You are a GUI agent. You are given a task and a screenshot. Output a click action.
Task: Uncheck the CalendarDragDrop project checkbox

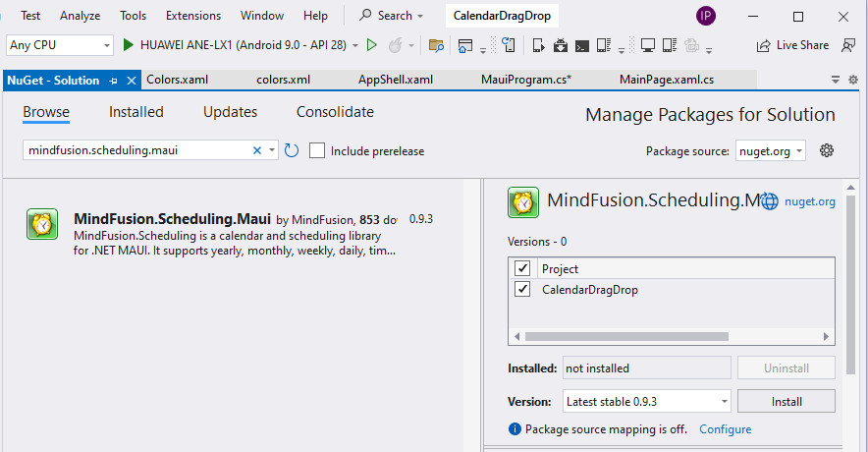tap(522, 289)
